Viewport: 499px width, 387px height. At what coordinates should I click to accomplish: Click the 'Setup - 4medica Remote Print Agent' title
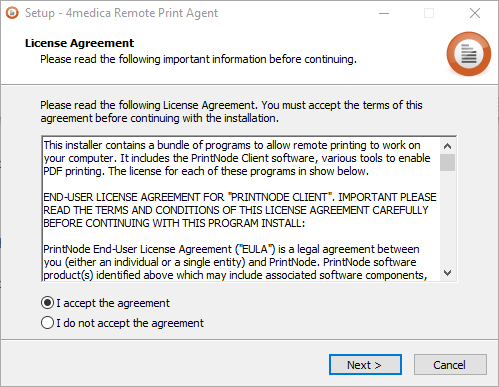(x=121, y=13)
